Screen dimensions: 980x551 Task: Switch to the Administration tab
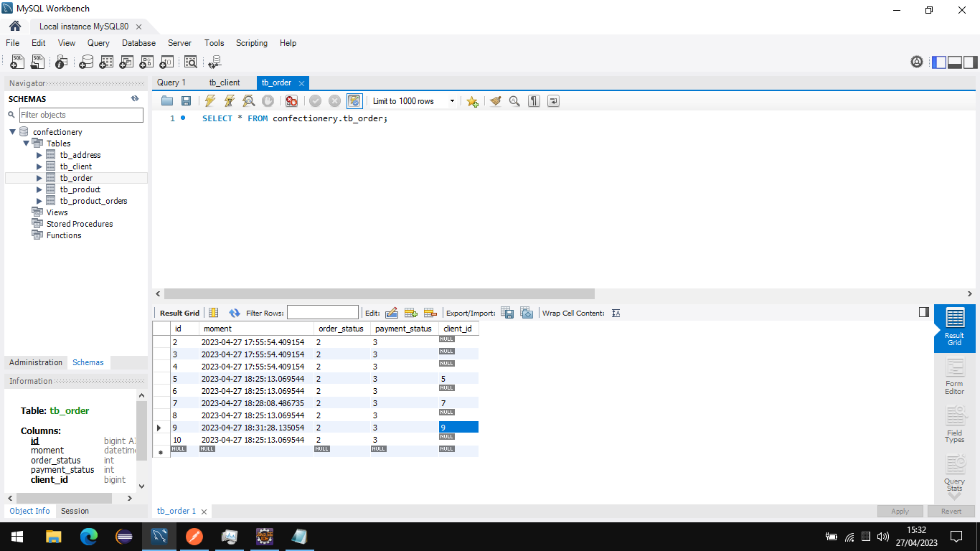(36, 362)
